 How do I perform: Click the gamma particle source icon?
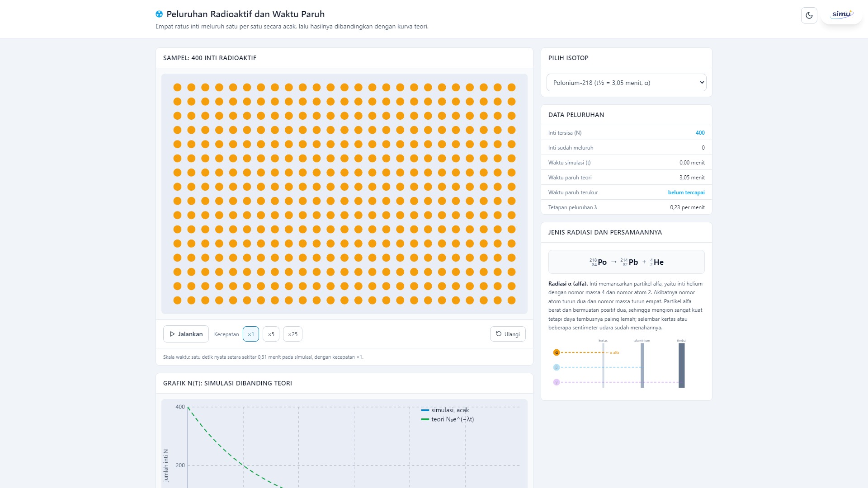pos(557,382)
